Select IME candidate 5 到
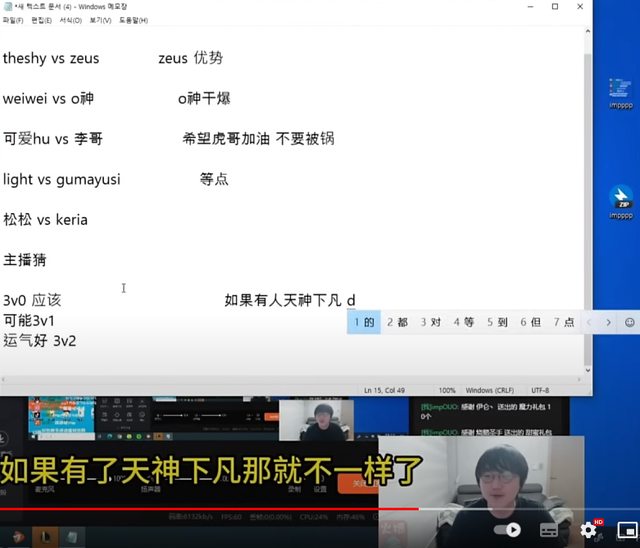Viewport: 640px width, 548px height. pos(497,322)
